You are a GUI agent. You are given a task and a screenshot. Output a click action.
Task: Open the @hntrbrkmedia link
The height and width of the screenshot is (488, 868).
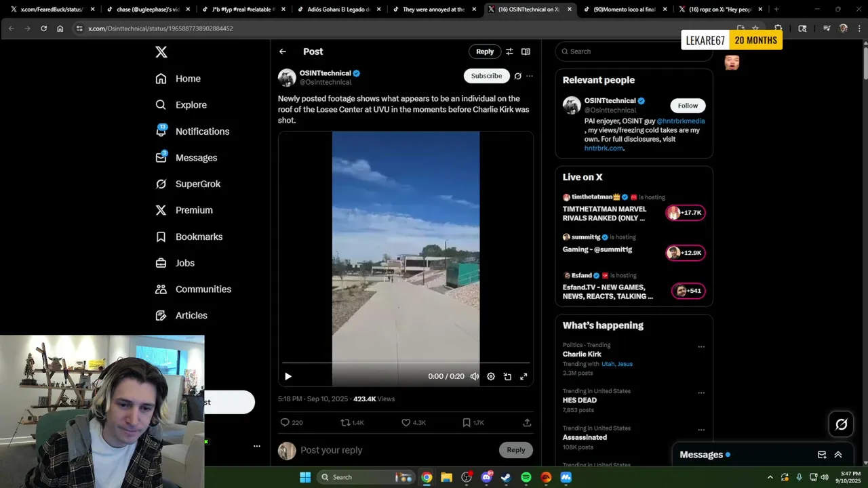click(x=680, y=121)
